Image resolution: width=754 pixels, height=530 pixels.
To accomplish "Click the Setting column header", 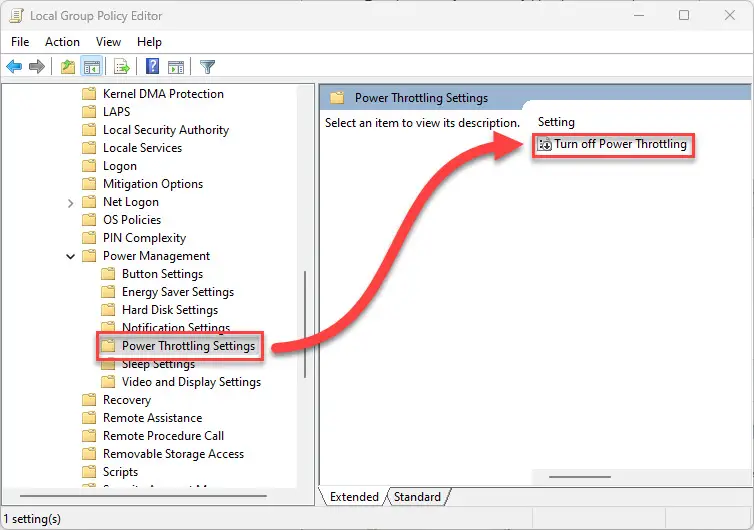I will tap(556, 122).
